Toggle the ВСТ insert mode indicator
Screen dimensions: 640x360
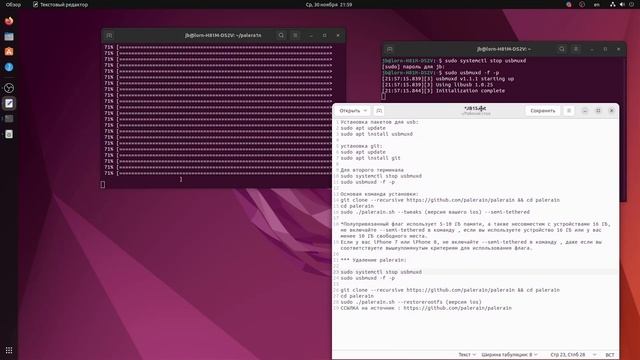(609, 355)
